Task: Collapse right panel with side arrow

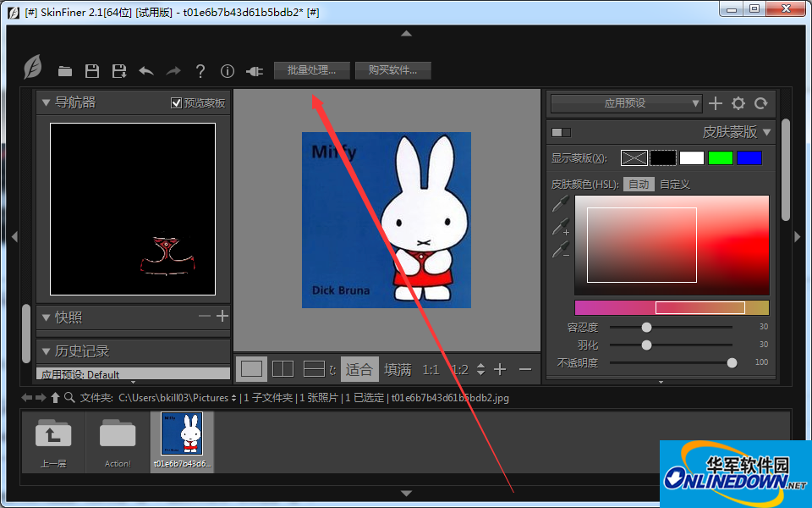Action: 798,237
